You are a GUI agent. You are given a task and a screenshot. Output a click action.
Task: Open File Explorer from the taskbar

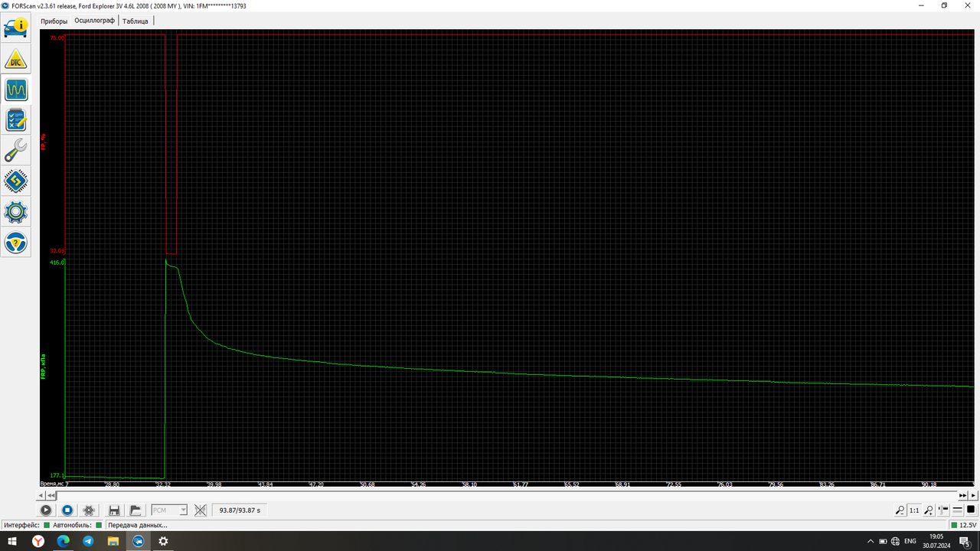[113, 541]
